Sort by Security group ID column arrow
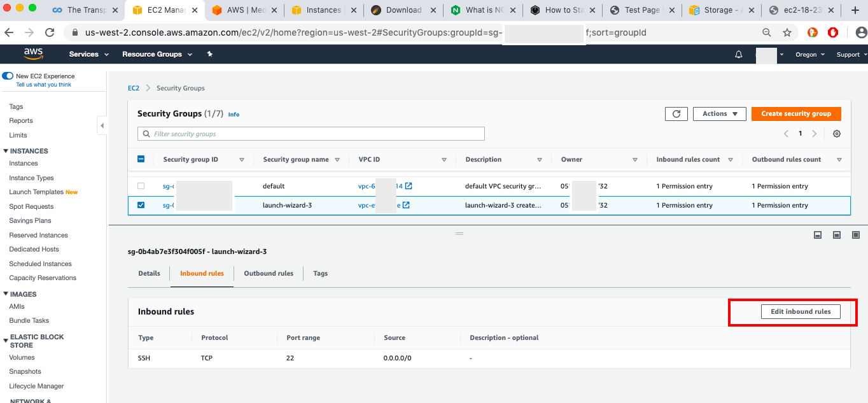 coord(242,160)
